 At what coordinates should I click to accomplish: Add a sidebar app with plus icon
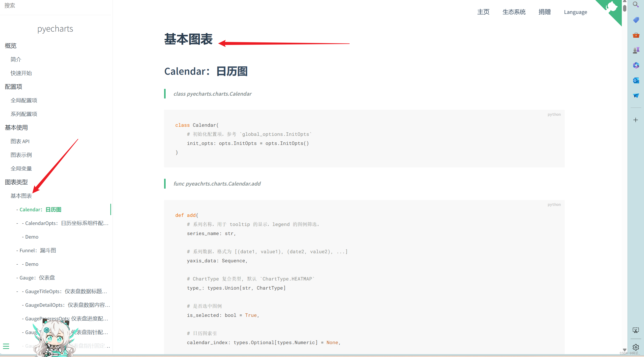[x=636, y=120]
